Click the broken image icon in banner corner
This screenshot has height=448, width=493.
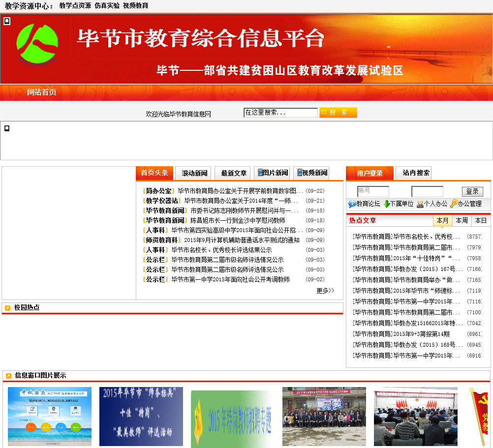[6, 21]
